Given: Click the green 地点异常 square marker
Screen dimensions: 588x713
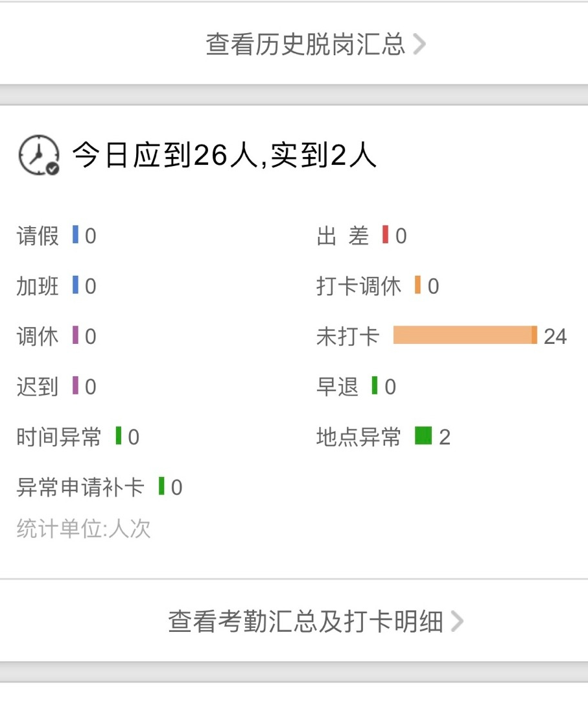Looking at the screenshot, I should tap(423, 435).
